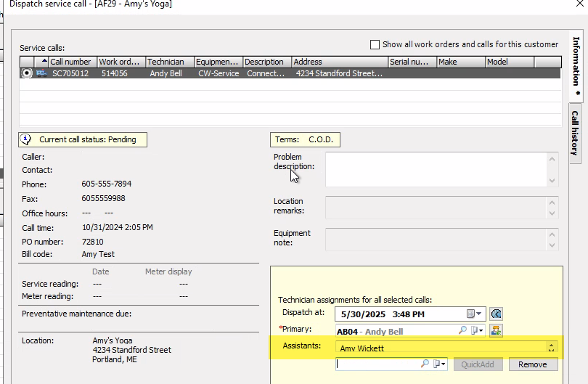Viewport: 588px width, 384px height.
Task: Click the SC705012 call number cell
Action: [x=70, y=73]
